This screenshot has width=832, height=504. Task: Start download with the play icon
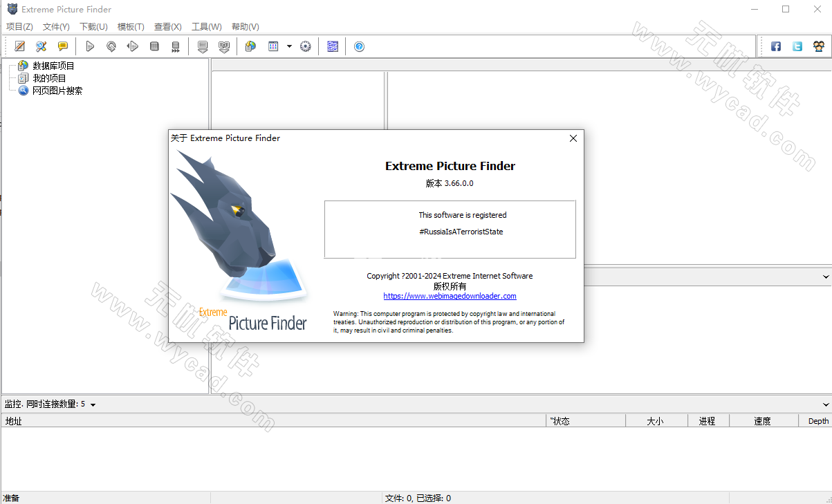[90, 46]
